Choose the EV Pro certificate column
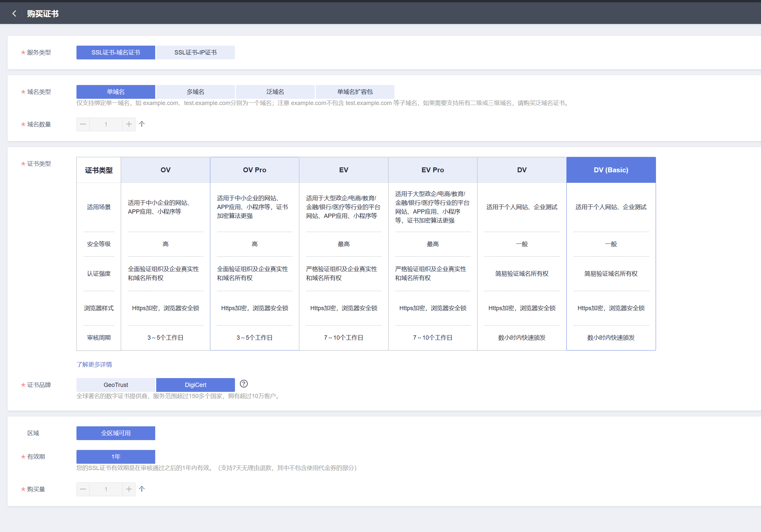 click(x=433, y=170)
